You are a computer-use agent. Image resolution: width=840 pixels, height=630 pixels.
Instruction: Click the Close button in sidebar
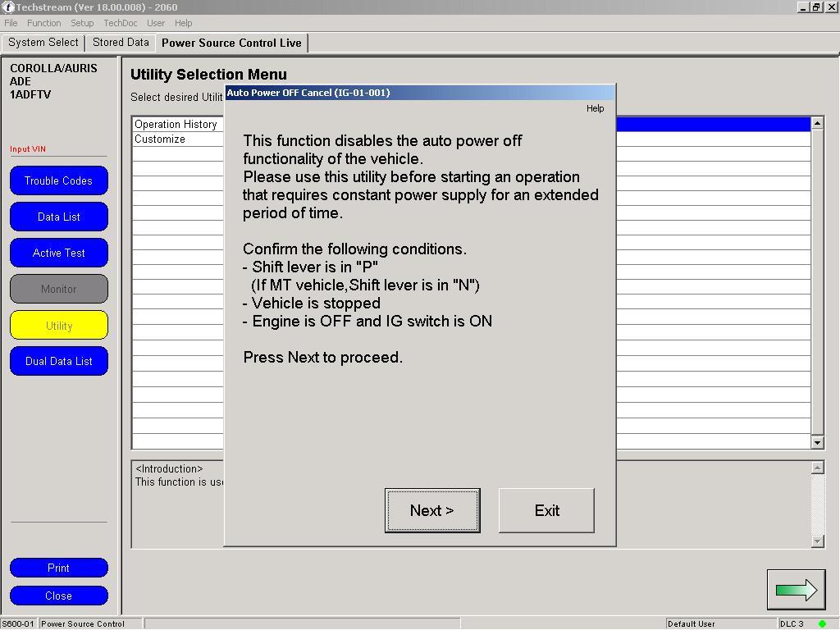tap(59, 596)
